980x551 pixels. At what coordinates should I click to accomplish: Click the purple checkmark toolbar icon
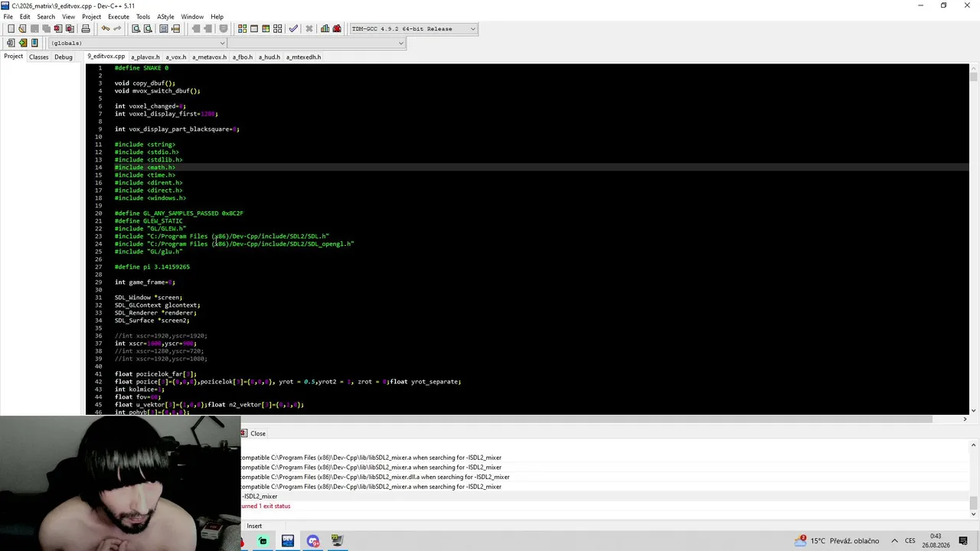pyautogui.click(x=293, y=29)
